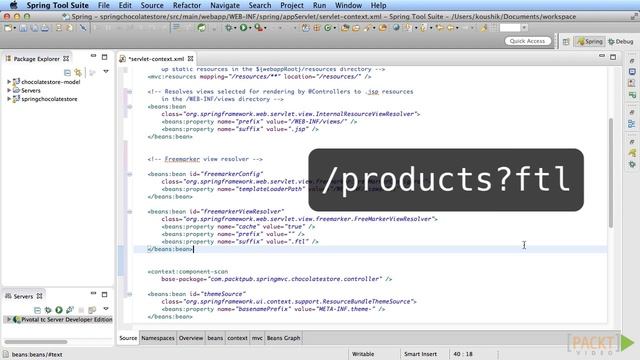
Task: Switch to context editor tab
Action: (237, 338)
